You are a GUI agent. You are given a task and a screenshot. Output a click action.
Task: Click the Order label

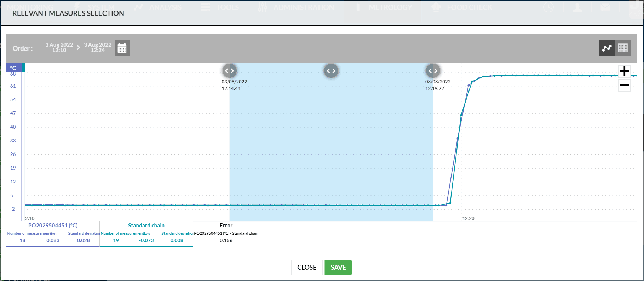click(23, 48)
